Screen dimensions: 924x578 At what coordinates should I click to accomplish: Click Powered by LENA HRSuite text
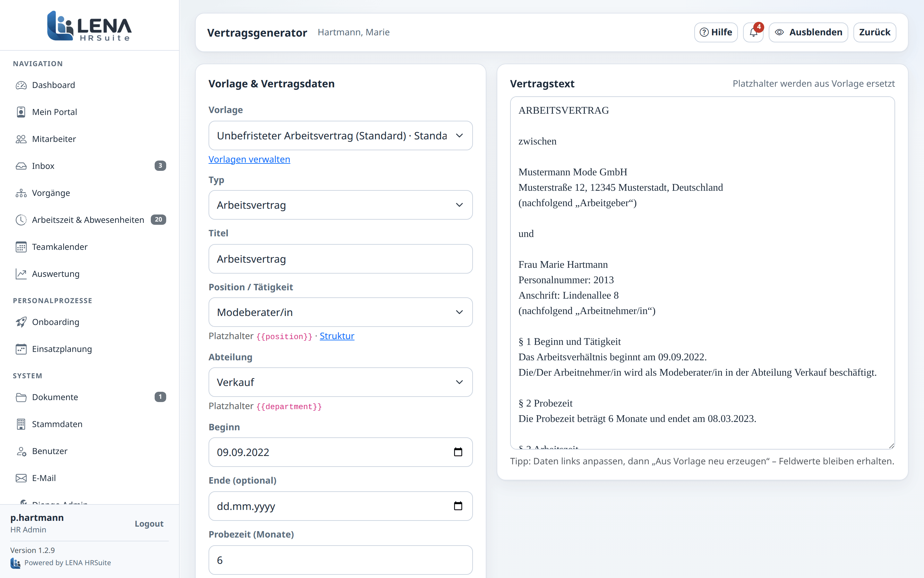click(68, 563)
